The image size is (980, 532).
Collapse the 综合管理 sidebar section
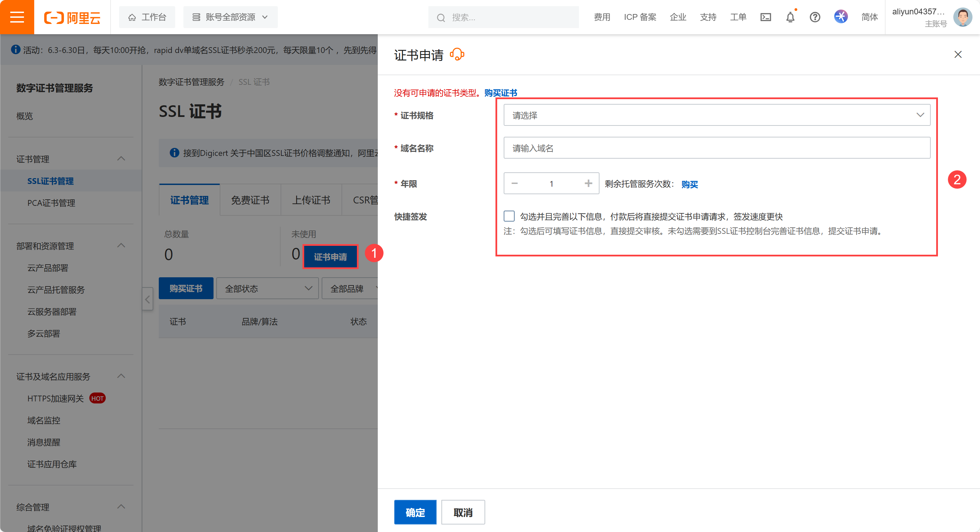point(121,507)
